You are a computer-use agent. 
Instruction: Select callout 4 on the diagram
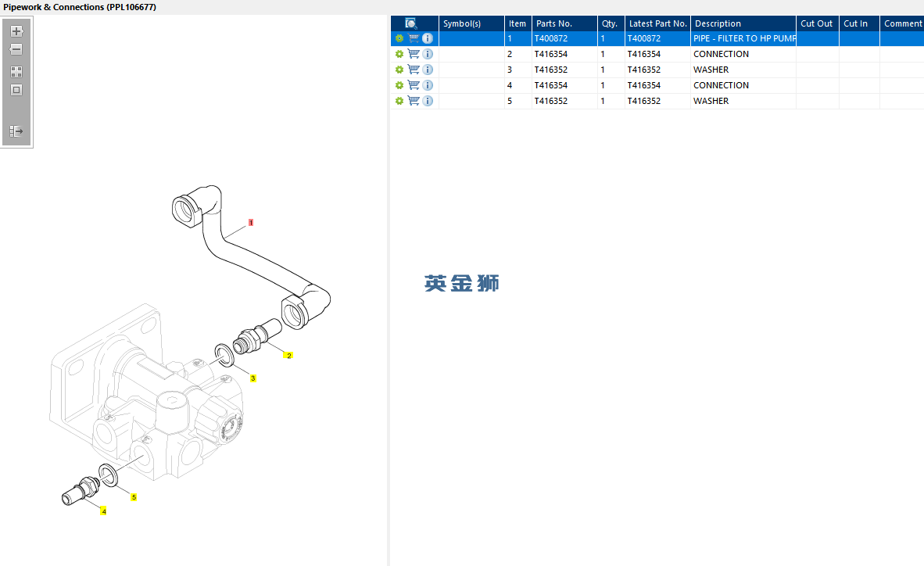tap(104, 511)
